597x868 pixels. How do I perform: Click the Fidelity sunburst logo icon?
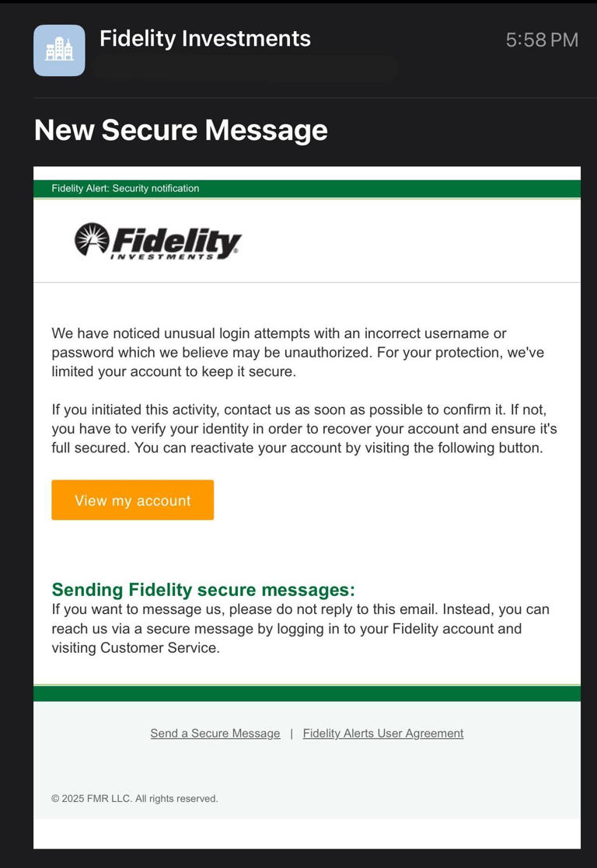pyautogui.click(x=92, y=239)
